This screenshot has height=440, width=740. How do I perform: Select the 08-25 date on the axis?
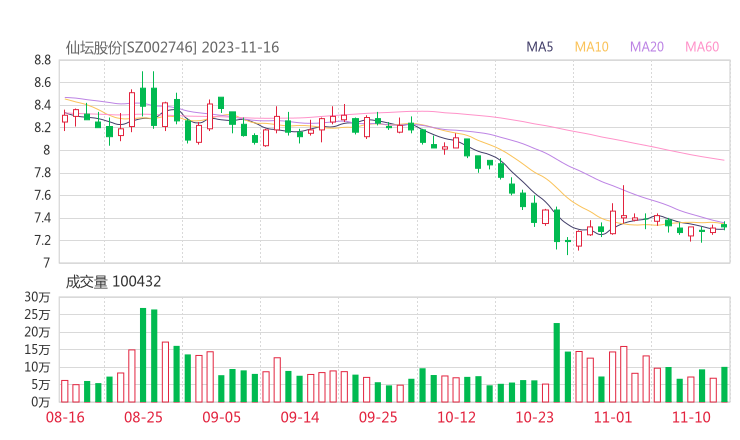143,416
